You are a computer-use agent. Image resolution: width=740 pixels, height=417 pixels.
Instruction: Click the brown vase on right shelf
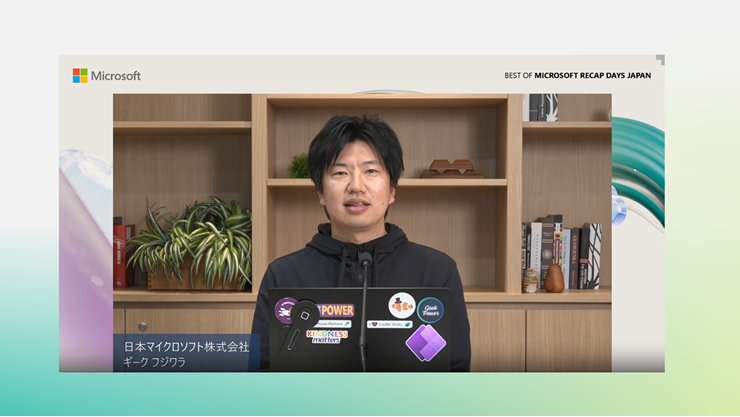coord(553,277)
